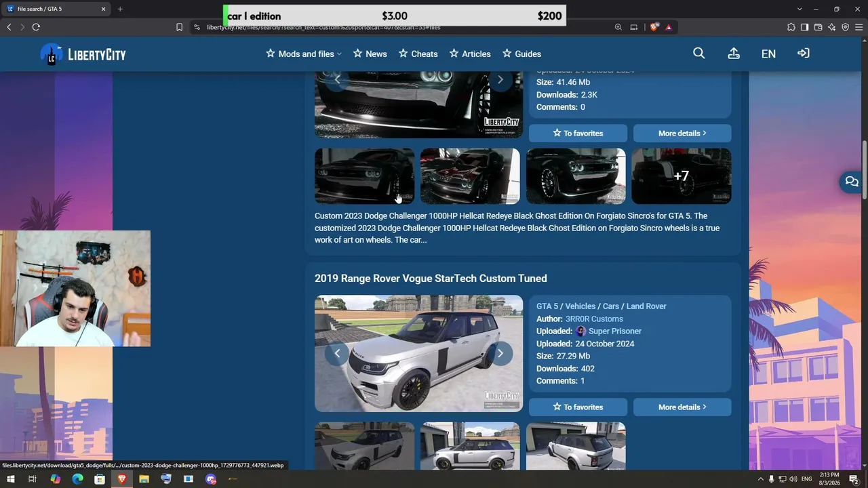Open Microsoft Edge from the taskbar
The height and width of the screenshot is (488, 868).
tap(77, 479)
